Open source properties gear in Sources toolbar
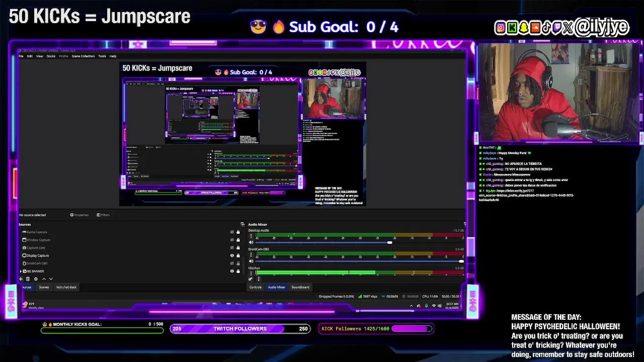This screenshot has width=644, height=362. click(x=36, y=279)
